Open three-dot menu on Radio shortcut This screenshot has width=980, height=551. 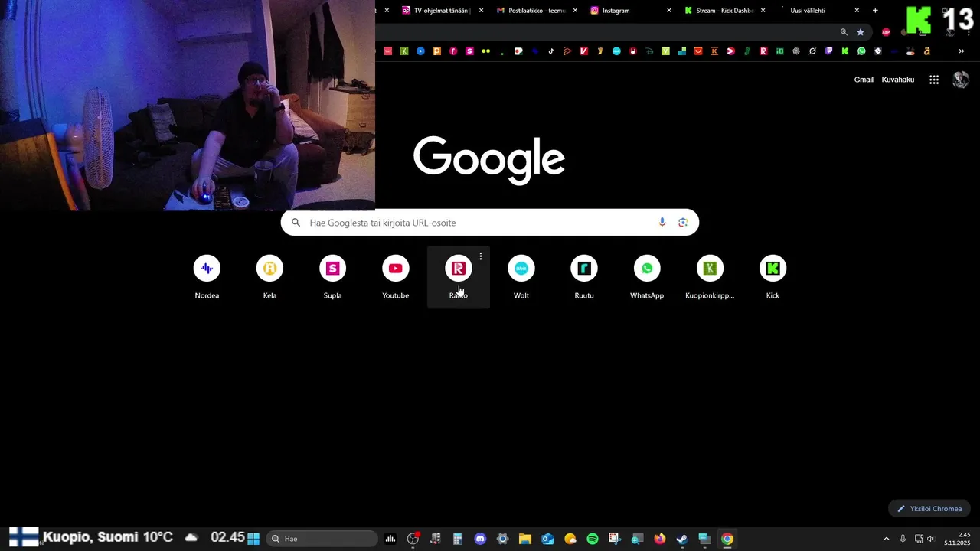(481, 256)
